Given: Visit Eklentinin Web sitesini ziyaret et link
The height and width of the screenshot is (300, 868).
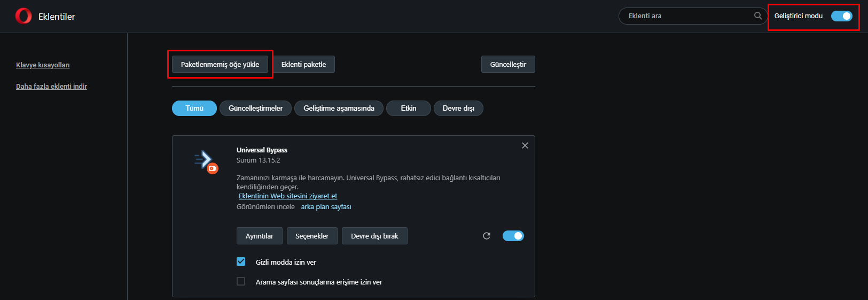Looking at the screenshot, I should pos(288,196).
